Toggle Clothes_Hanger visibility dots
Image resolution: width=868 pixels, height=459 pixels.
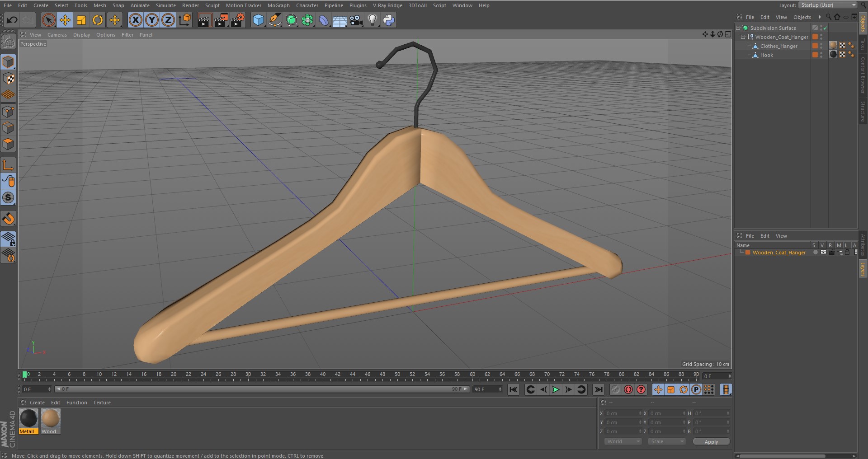point(821,46)
